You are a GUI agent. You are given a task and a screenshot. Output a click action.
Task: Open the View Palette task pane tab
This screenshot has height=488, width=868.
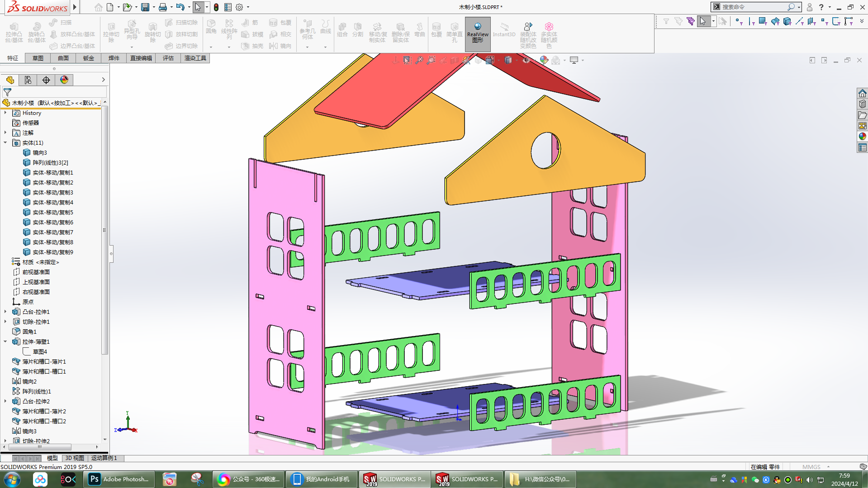tap(863, 126)
